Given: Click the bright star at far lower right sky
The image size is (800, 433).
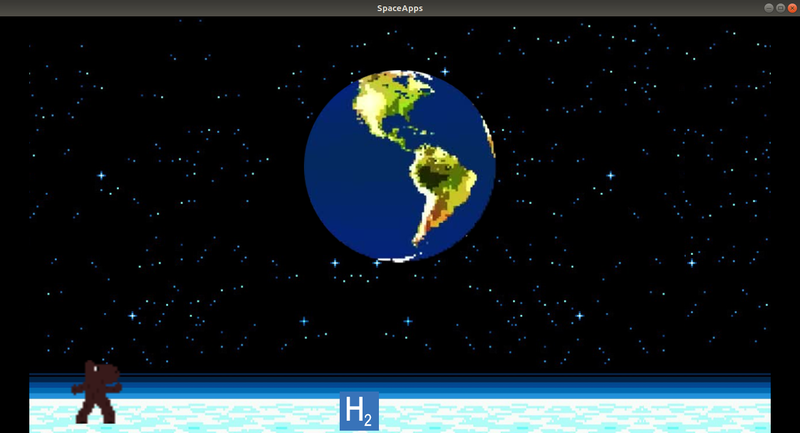Looking at the screenshot, I should pos(690,263).
